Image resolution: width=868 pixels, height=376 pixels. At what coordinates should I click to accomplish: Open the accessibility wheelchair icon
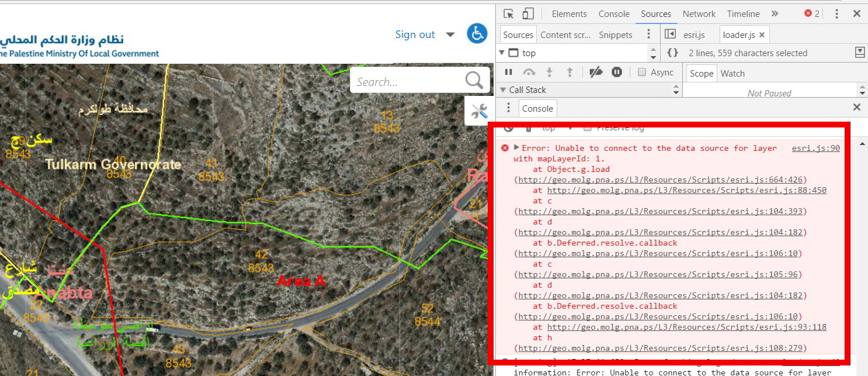477,34
